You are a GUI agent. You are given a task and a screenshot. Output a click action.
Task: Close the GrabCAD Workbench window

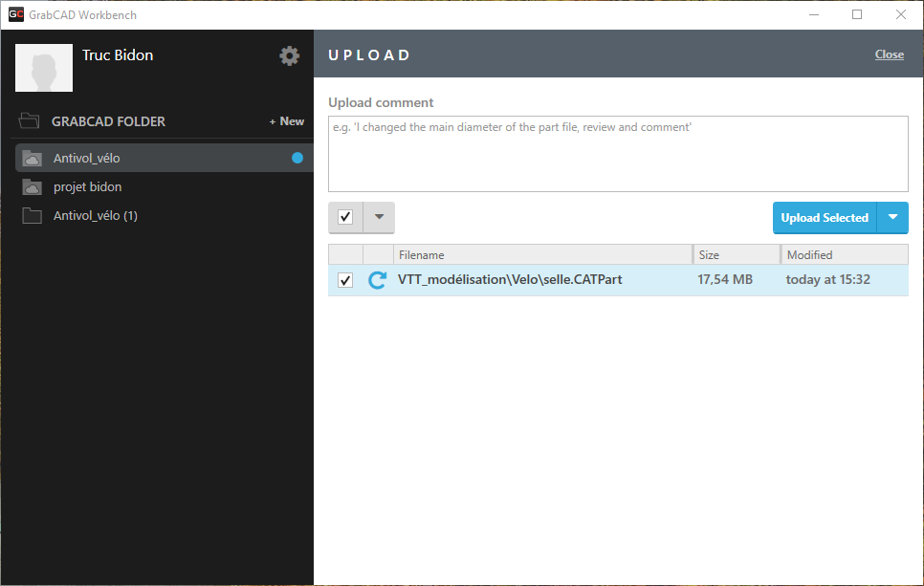[x=901, y=14]
